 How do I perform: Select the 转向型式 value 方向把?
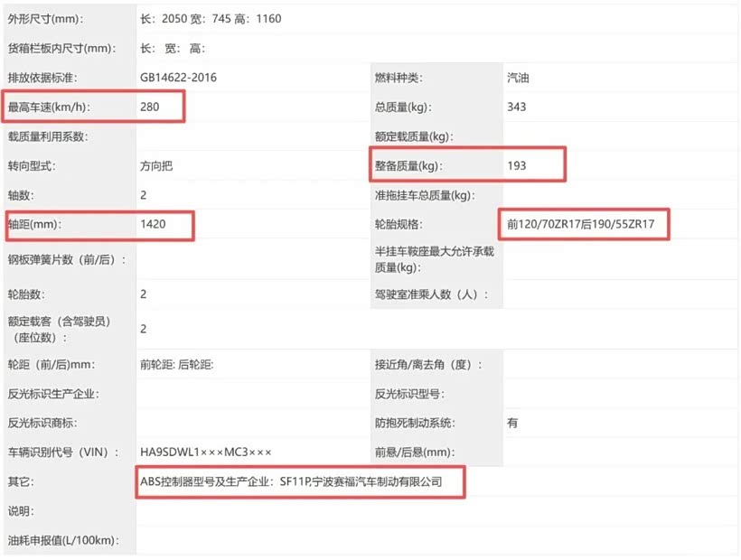156,165
